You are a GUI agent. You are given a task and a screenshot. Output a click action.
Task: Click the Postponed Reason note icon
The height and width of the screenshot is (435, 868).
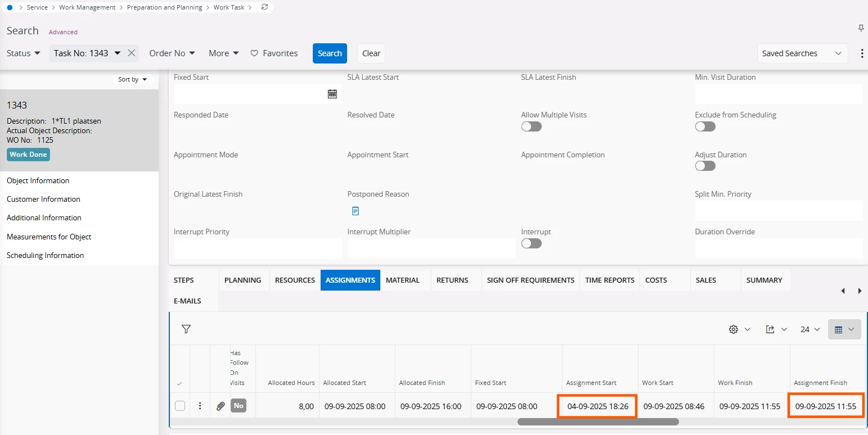(356, 211)
